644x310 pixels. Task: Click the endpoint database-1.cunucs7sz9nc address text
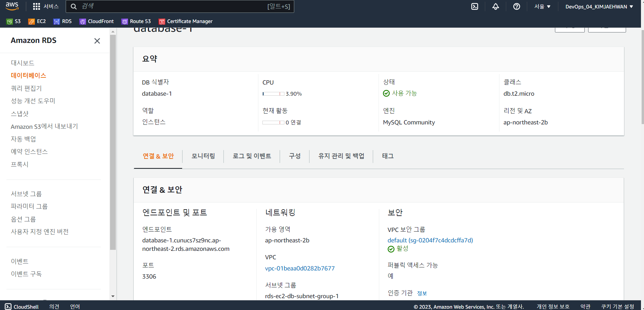tap(186, 244)
